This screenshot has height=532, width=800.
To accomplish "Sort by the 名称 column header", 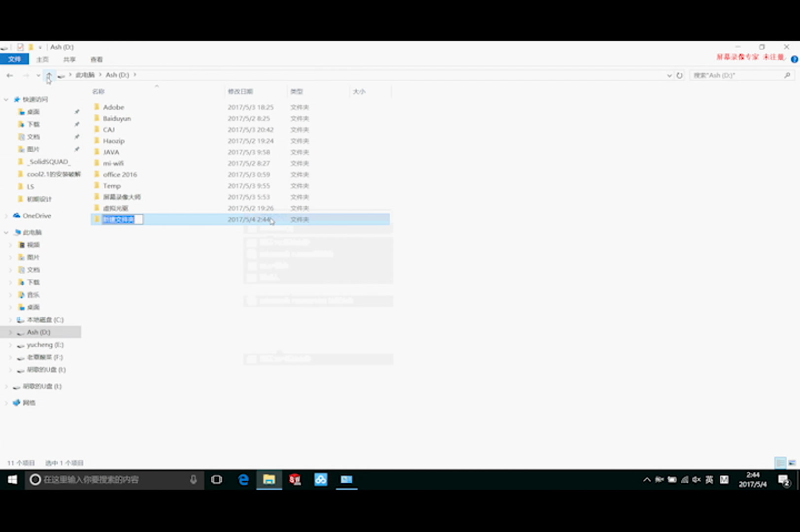I will click(x=157, y=92).
